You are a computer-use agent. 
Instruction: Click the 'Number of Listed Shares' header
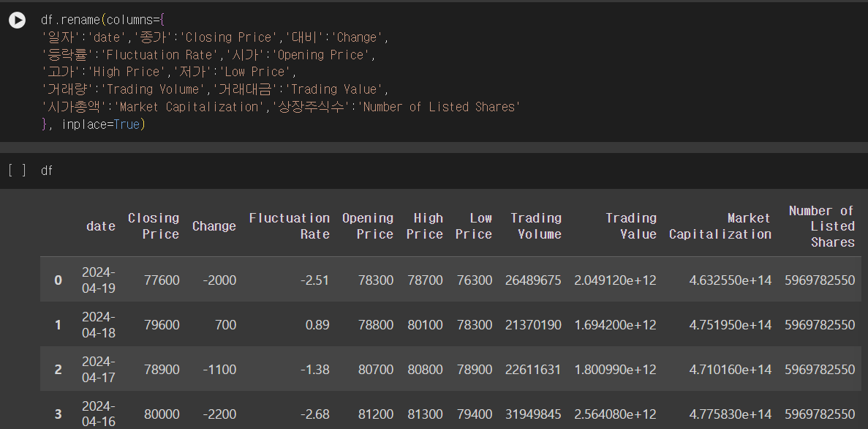pos(821,226)
